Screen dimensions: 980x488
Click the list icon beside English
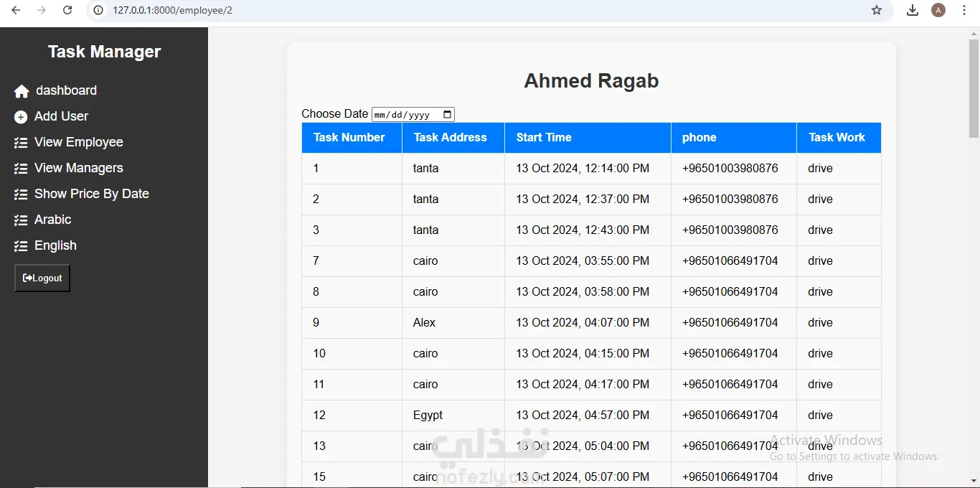pos(21,246)
